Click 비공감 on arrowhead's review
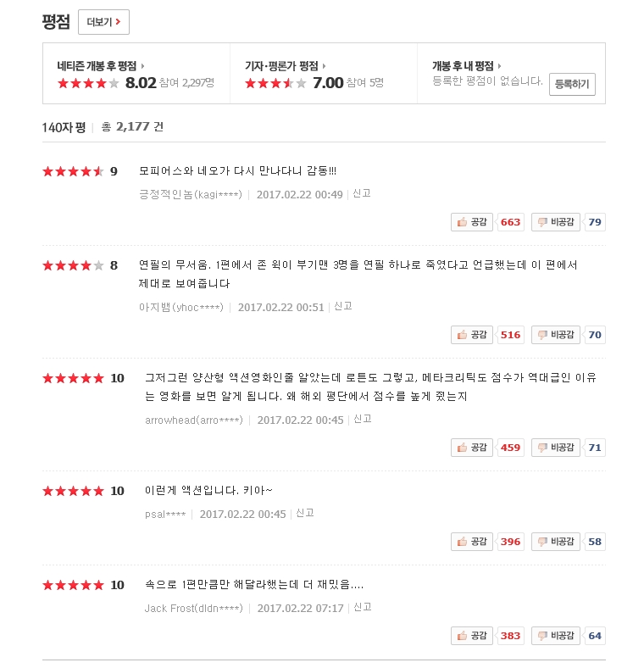This screenshot has height=668, width=644. click(x=555, y=448)
